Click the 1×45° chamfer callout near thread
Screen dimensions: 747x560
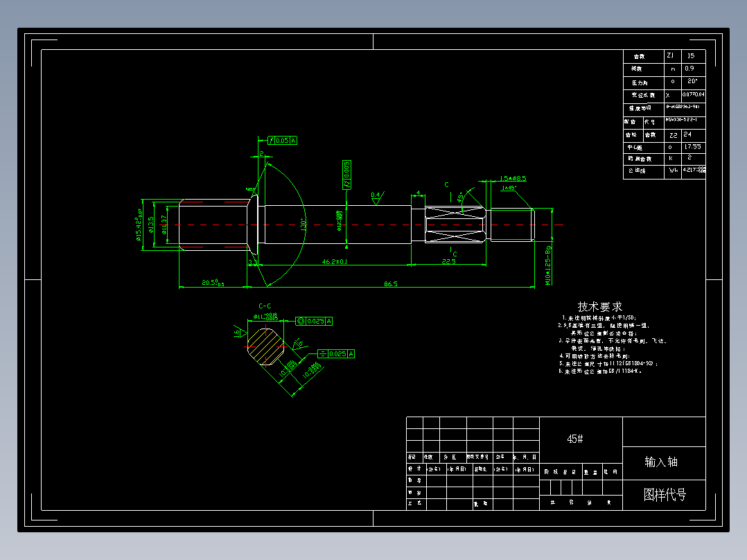click(509, 189)
